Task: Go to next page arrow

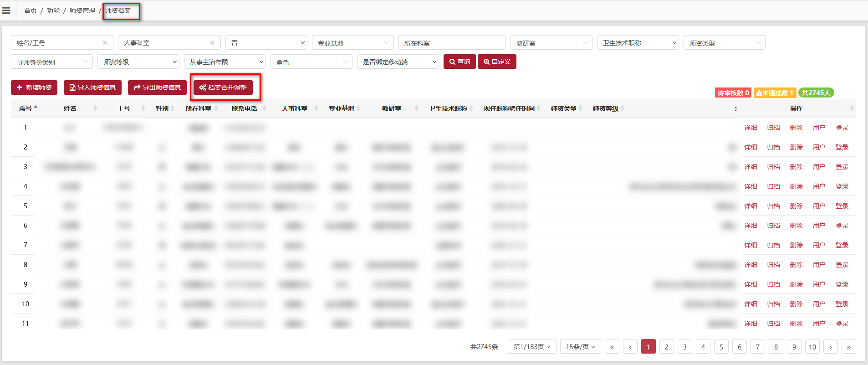Action: click(x=831, y=347)
